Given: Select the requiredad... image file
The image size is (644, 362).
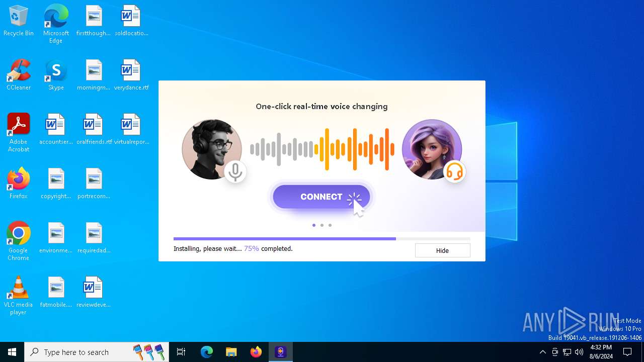Looking at the screenshot, I should click(x=94, y=238).
